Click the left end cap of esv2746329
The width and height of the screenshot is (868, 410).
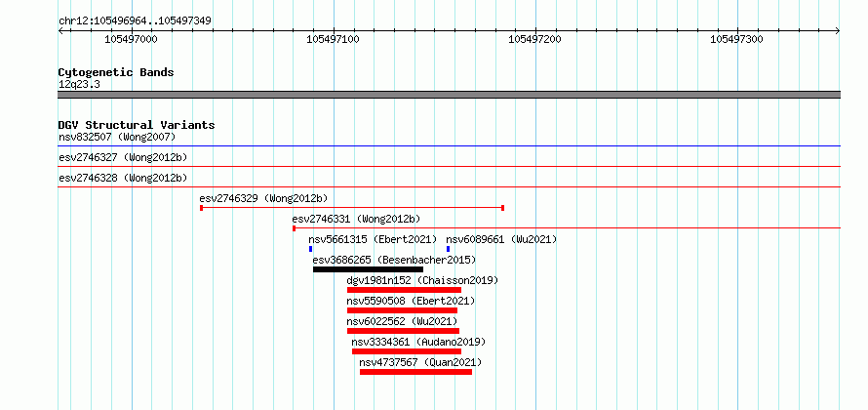(202, 208)
